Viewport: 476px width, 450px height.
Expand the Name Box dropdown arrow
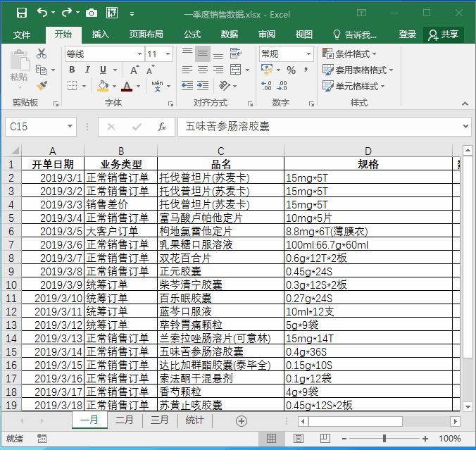(70, 127)
